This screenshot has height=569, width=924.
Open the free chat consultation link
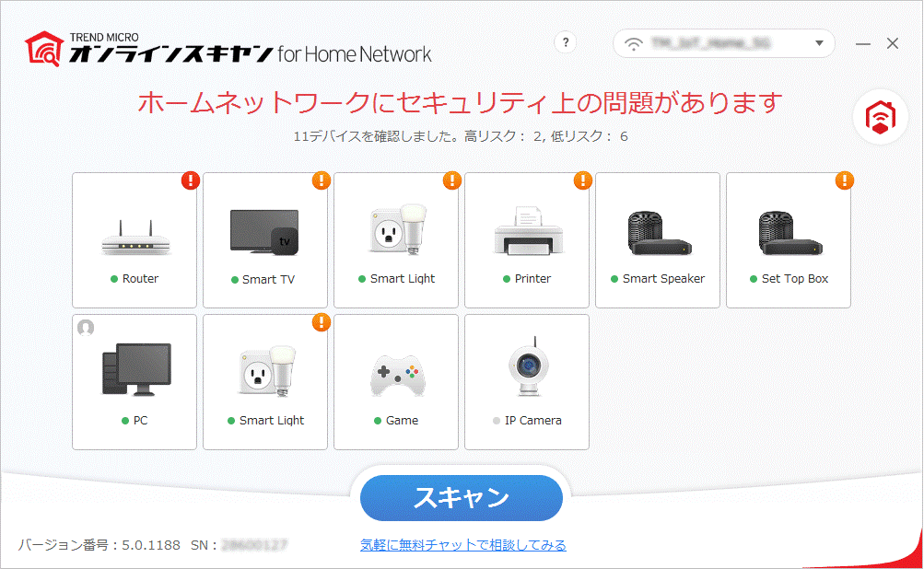pos(463,545)
